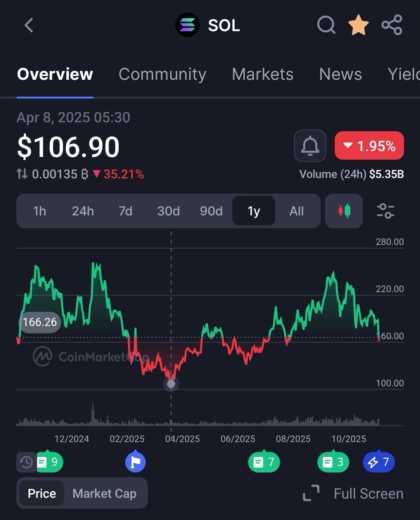Open the green news marker showing 7

[264, 462]
